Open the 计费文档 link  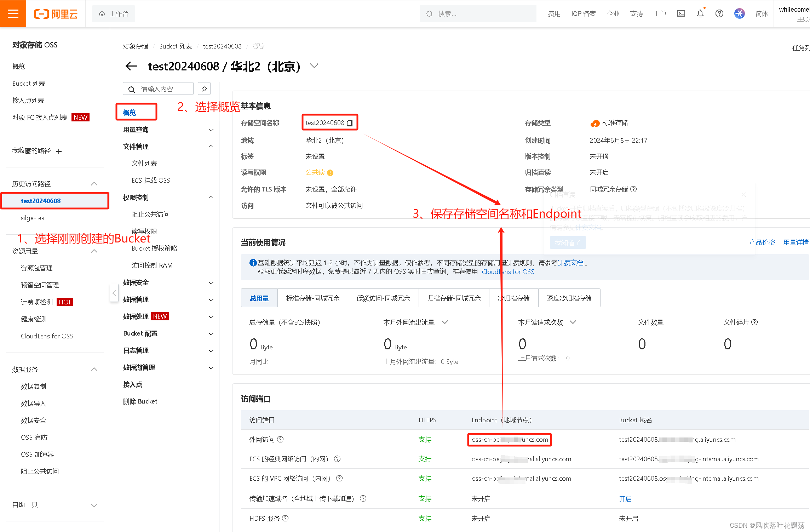pyautogui.click(x=570, y=263)
